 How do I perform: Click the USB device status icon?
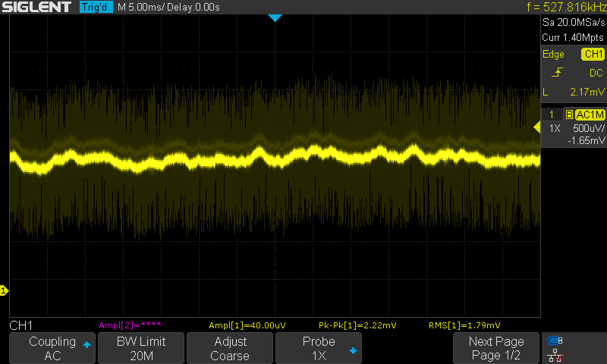pyautogui.click(x=555, y=341)
